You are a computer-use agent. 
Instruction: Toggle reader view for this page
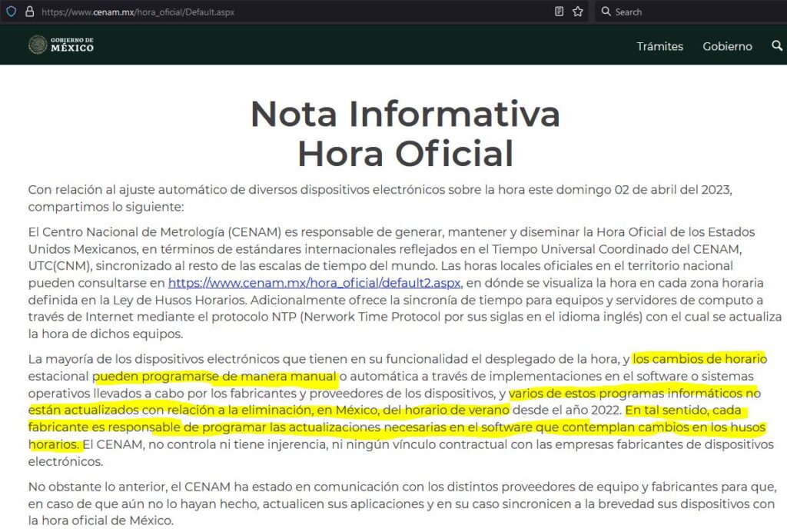[560, 12]
